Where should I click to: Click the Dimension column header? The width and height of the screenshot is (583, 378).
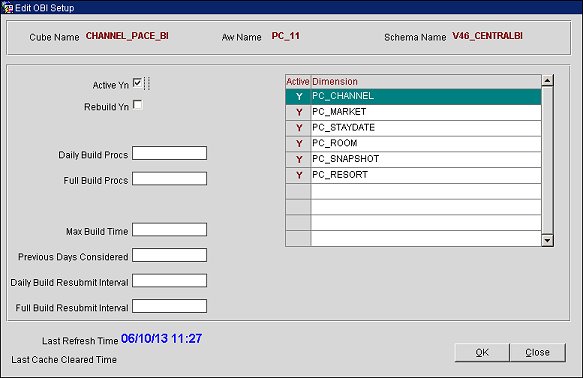426,81
